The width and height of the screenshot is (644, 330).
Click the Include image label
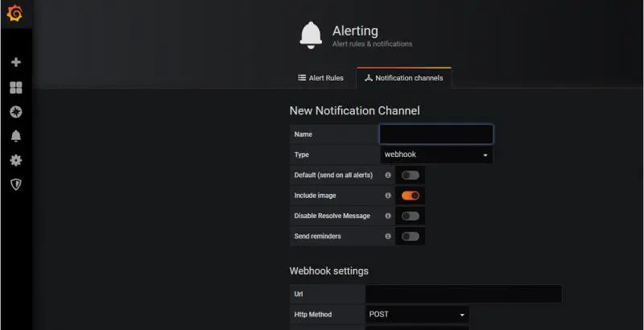coord(315,196)
